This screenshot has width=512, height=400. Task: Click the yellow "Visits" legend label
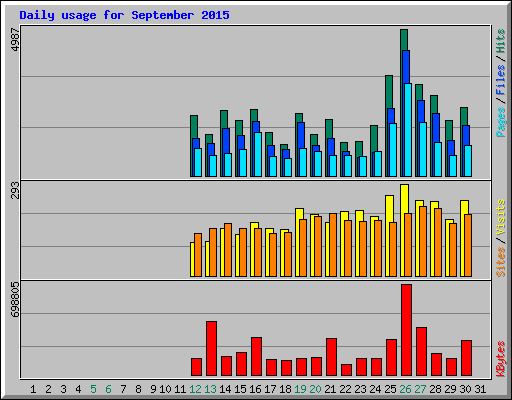(x=500, y=218)
